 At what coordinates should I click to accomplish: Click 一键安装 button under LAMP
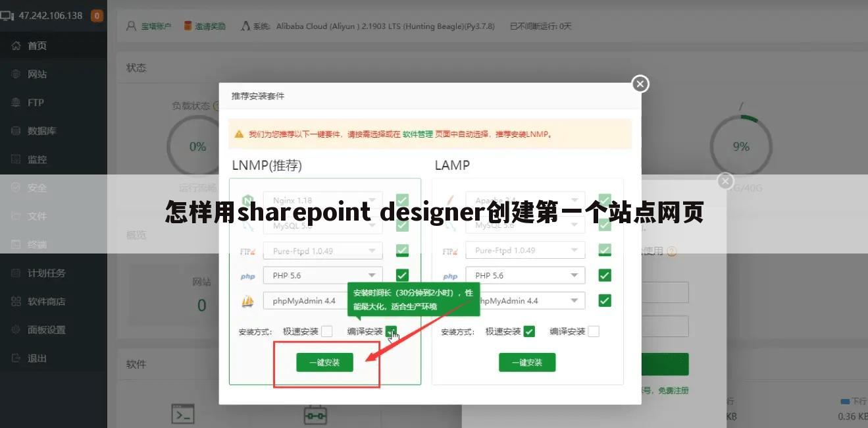(527, 362)
